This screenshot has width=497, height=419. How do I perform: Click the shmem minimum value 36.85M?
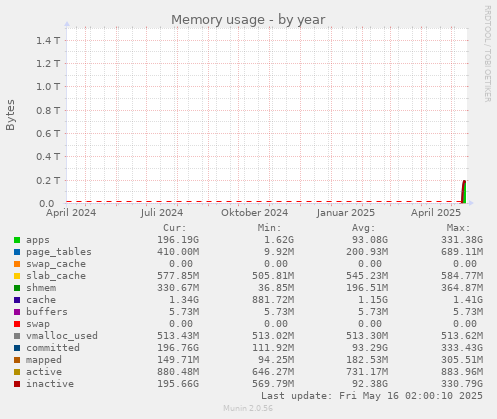(x=276, y=288)
